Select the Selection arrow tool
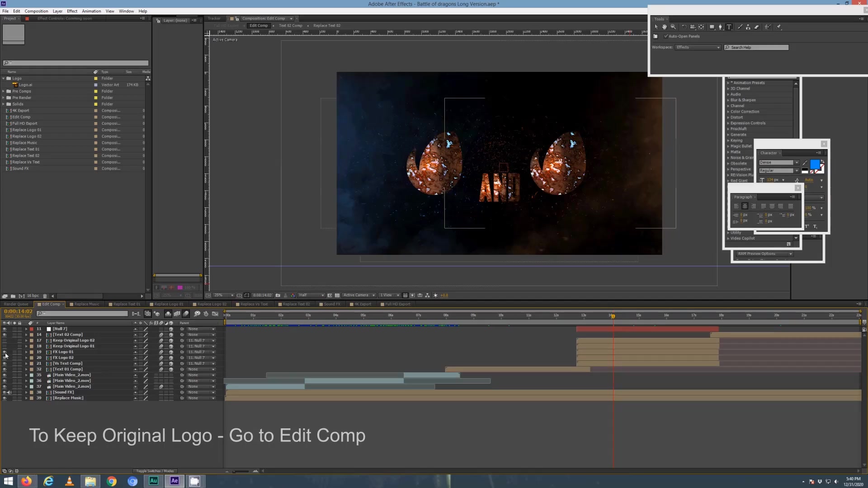 pos(656,27)
